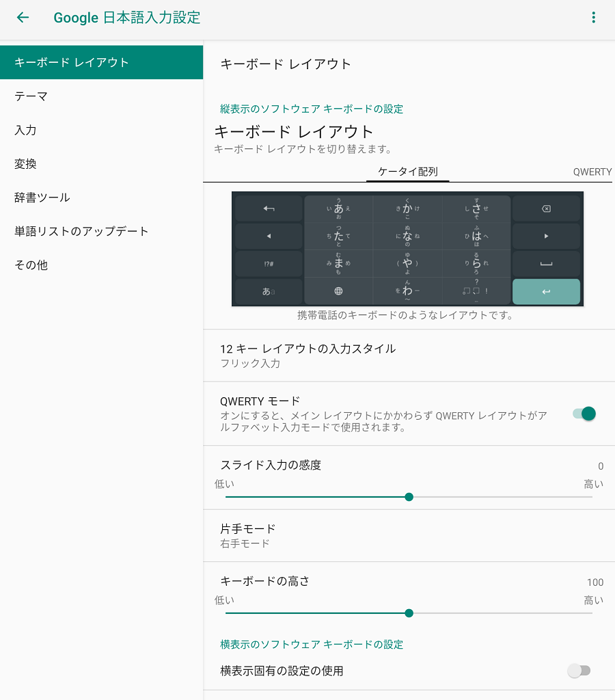Open the その他 settings category
The image size is (615, 700).
click(x=102, y=265)
